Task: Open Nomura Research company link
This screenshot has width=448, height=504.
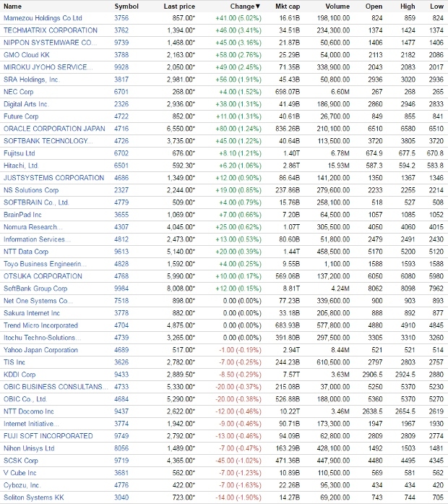Action: [33, 227]
